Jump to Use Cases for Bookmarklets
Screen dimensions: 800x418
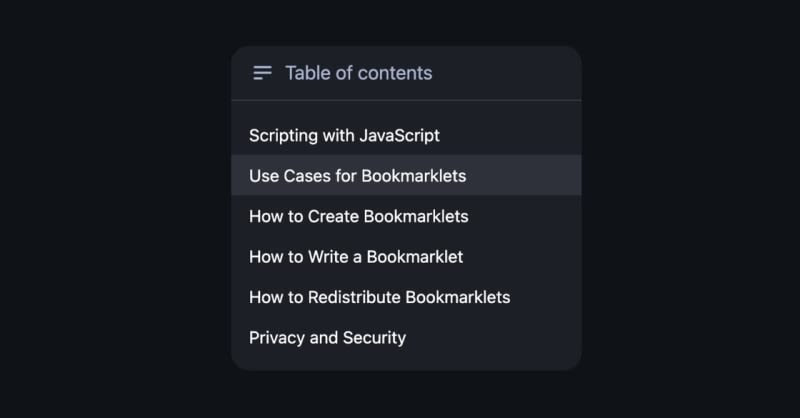357,176
